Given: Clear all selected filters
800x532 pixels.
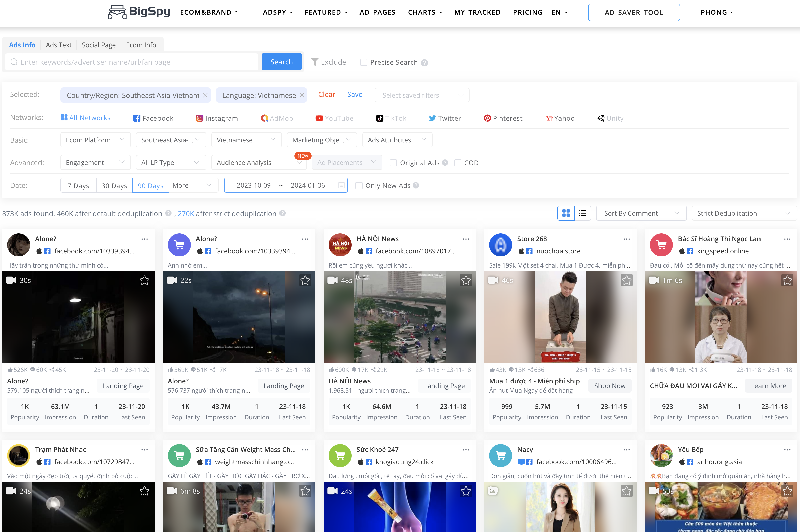Looking at the screenshot, I should tap(327, 94).
